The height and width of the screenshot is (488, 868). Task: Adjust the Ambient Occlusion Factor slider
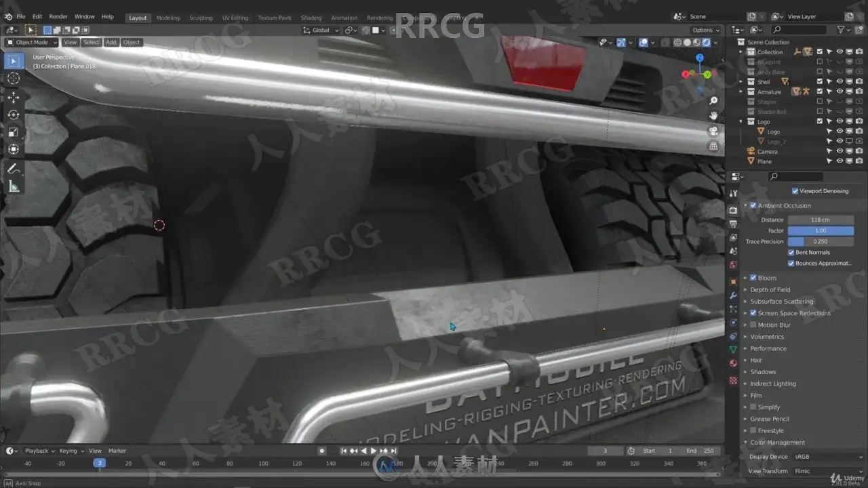point(821,230)
